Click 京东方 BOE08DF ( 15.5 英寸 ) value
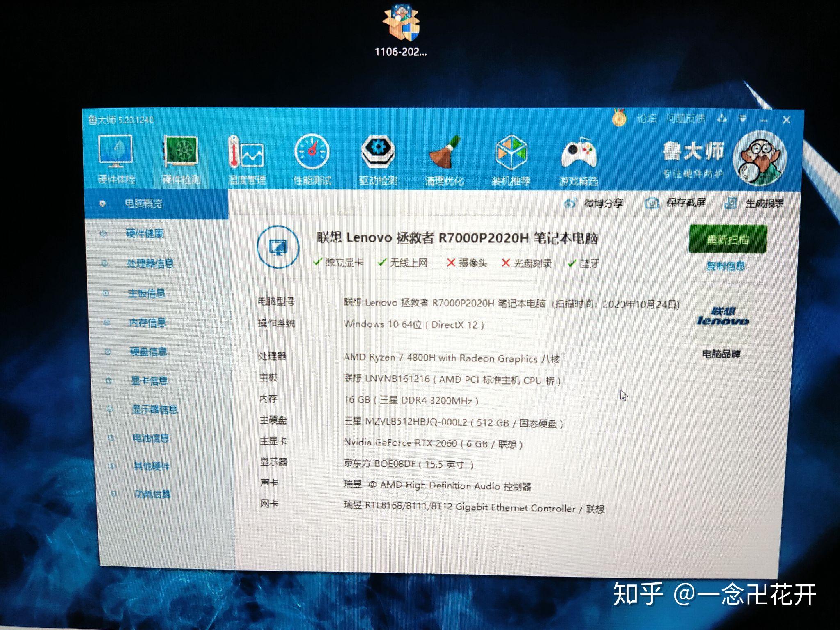This screenshot has height=630, width=840. click(x=409, y=464)
